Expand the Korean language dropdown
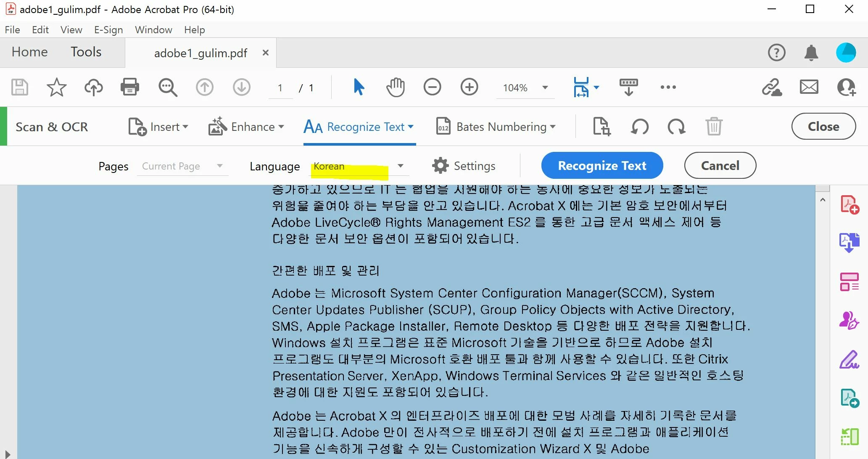This screenshot has height=459, width=868. (401, 166)
